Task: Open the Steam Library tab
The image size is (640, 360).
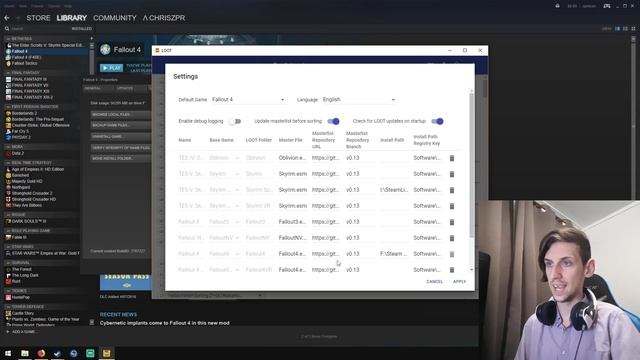Action: click(71, 18)
